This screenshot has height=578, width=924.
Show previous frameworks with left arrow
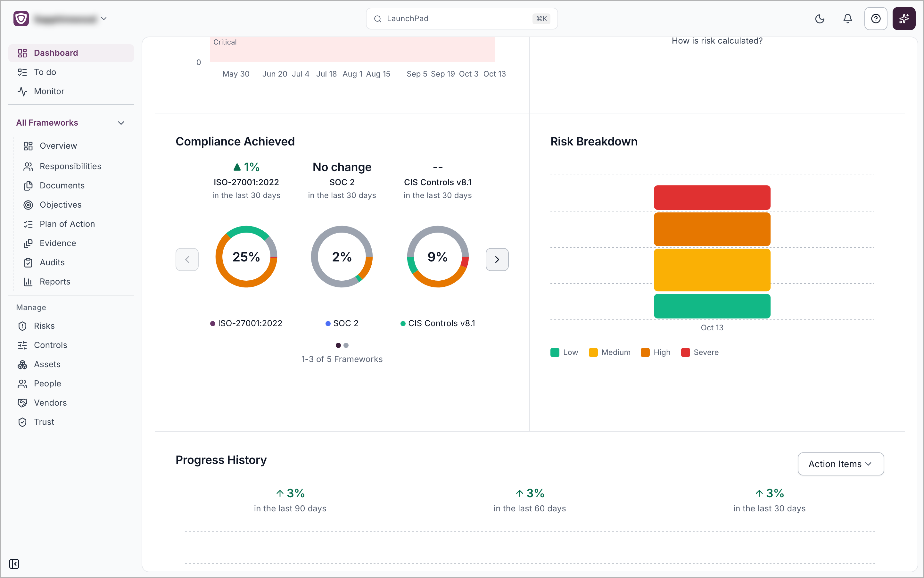187,259
